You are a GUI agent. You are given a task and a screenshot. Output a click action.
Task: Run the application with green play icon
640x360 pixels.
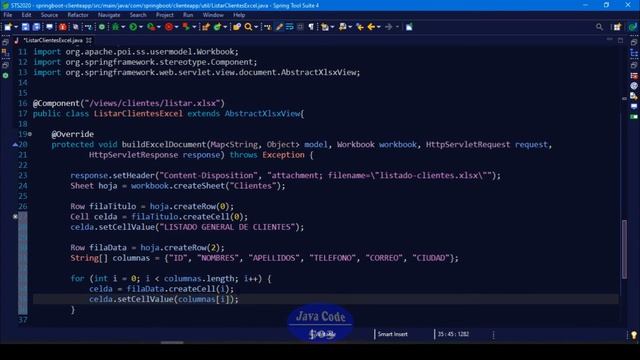pyautogui.click(x=133, y=27)
